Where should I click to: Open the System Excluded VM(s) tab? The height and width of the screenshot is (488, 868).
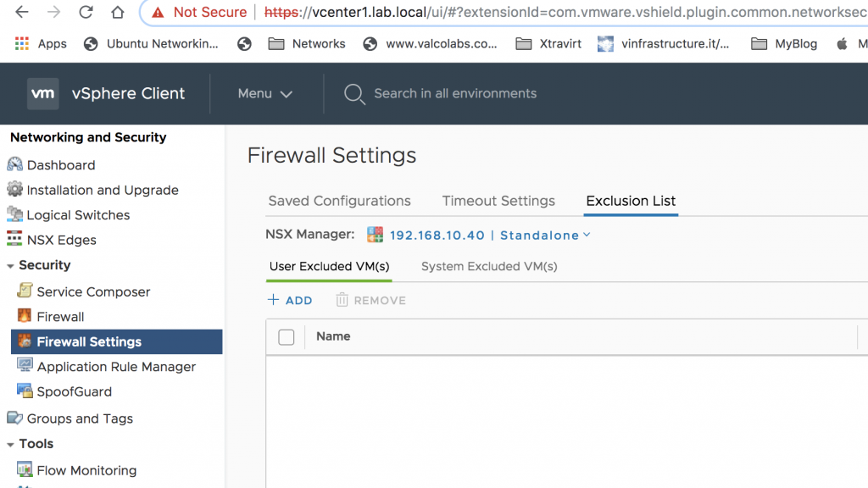489,267
